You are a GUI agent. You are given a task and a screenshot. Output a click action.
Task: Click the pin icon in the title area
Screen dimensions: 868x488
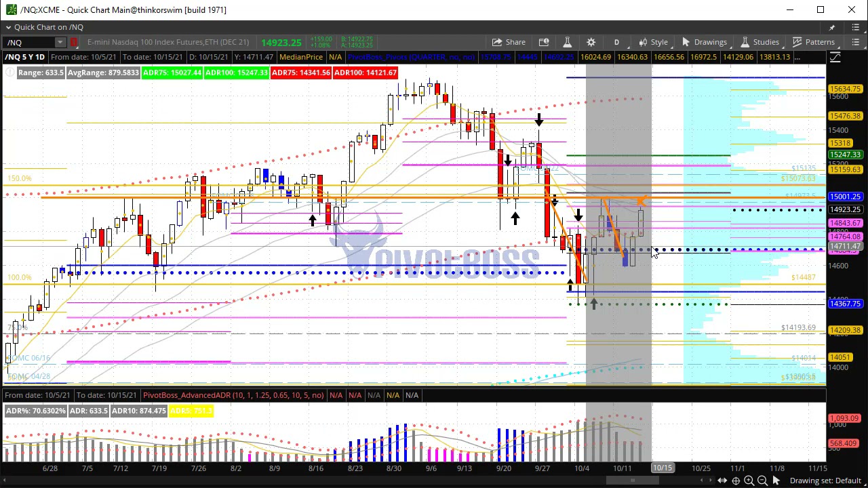(832, 27)
